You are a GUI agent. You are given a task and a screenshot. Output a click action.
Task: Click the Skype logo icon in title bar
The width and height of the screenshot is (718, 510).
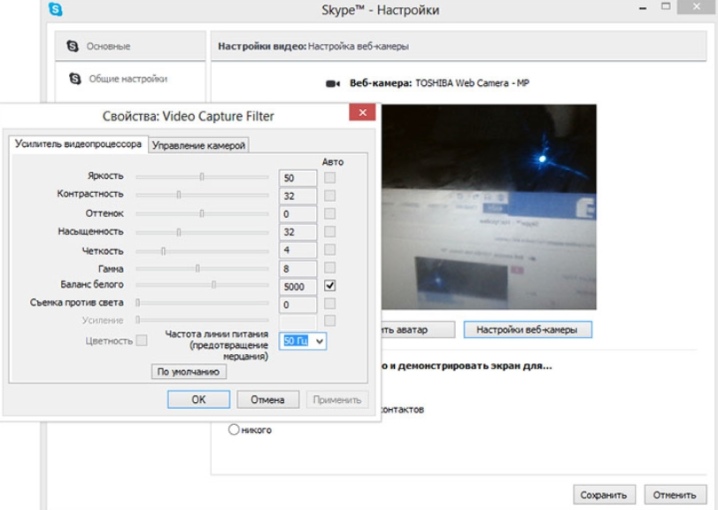tap(55, 8)
